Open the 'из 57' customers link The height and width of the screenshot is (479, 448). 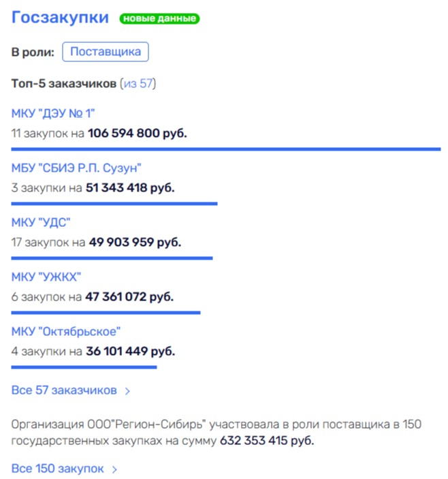pos(138,83)
